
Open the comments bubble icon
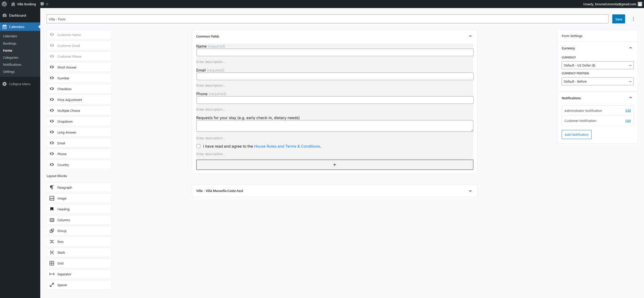(x=42, y=4)
